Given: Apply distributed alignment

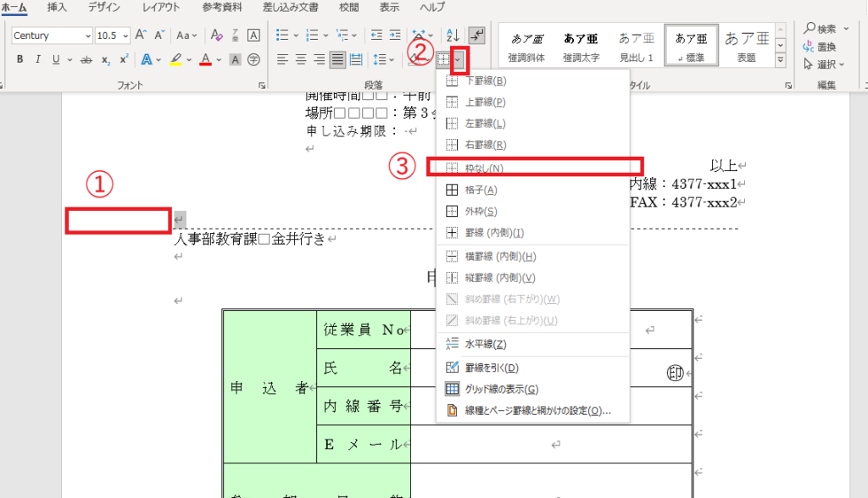Looking at the screenshot, I should tap(356, 60).
